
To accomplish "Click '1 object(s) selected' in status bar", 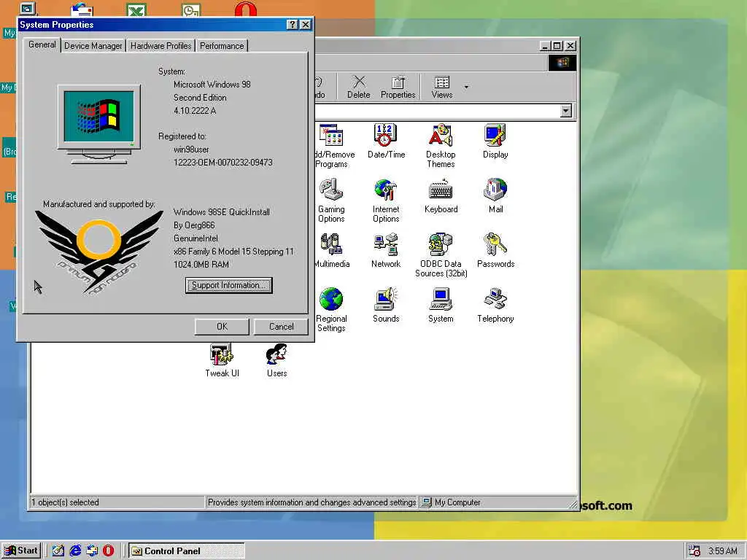I will tap(65, 502).
